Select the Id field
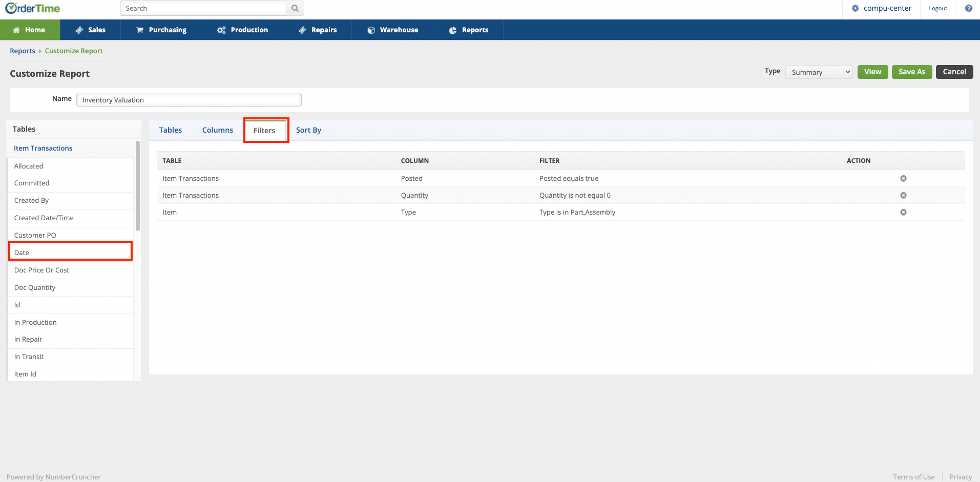The width and height of the screenshot is (980, 482). pos(71,305)
